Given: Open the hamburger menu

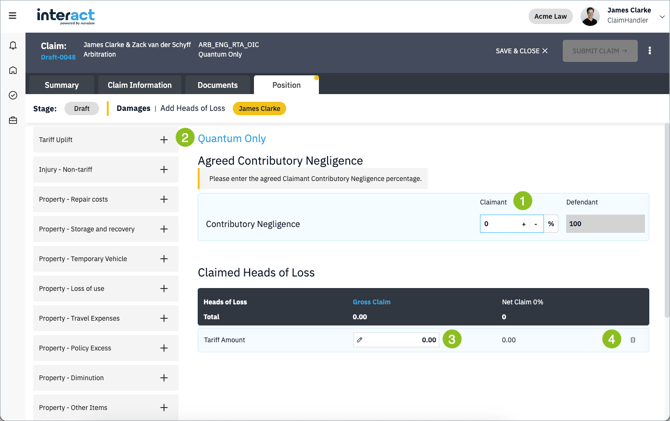Looking at the screenshot, I should (12, 16).
